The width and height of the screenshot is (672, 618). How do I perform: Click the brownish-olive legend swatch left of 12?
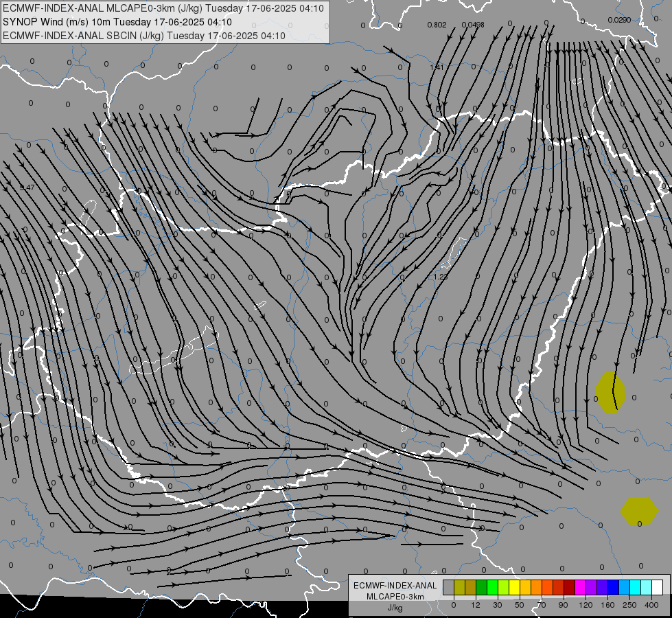471,587
